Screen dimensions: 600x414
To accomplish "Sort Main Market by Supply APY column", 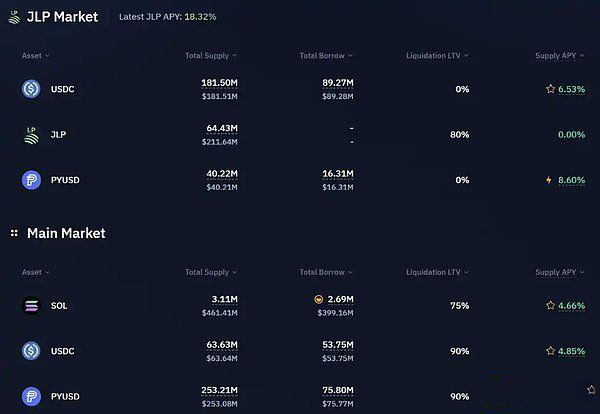I will tap(558, 272).
